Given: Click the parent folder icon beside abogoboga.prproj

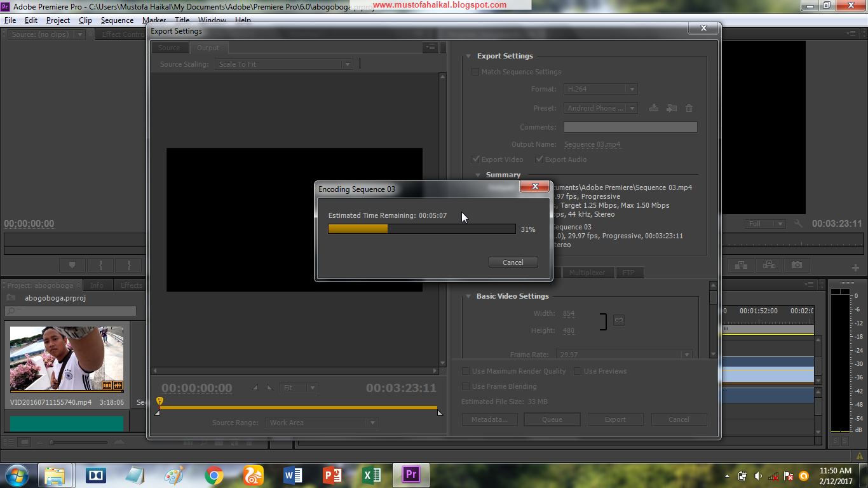Looking at the screenshot, I should (x=11, y=297).
